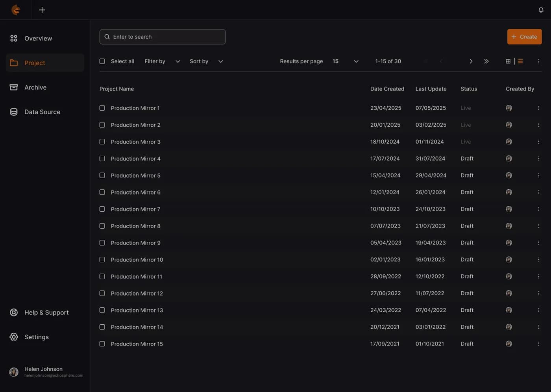The width and height of the screenshot is (551, 392).
Task: Click the 1-15 of 30 count
Action: coord(388,61)
